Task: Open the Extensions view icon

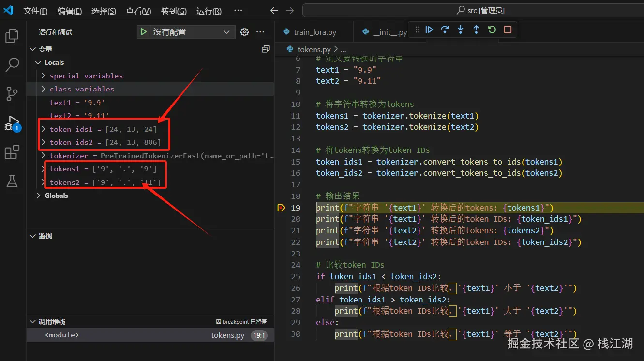Action: click(x=12, y=152)
